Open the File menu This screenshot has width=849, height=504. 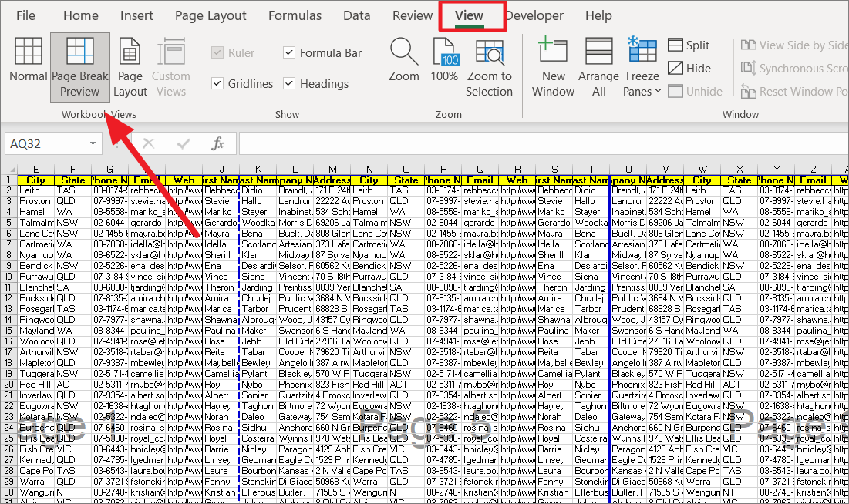25,15
